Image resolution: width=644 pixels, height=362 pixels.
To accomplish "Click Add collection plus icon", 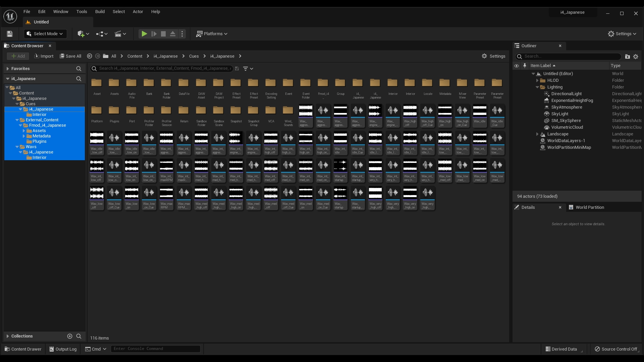I will (70, 336).
